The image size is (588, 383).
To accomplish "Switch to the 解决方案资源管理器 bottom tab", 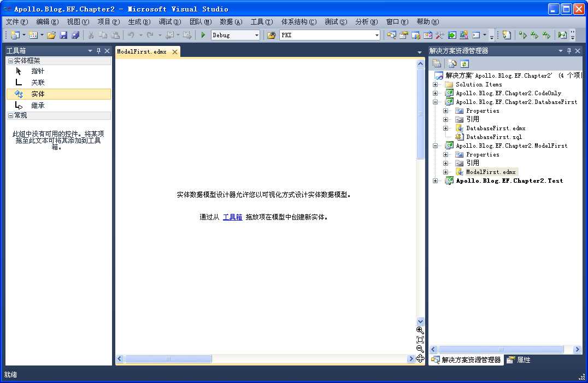I will 466,359.
